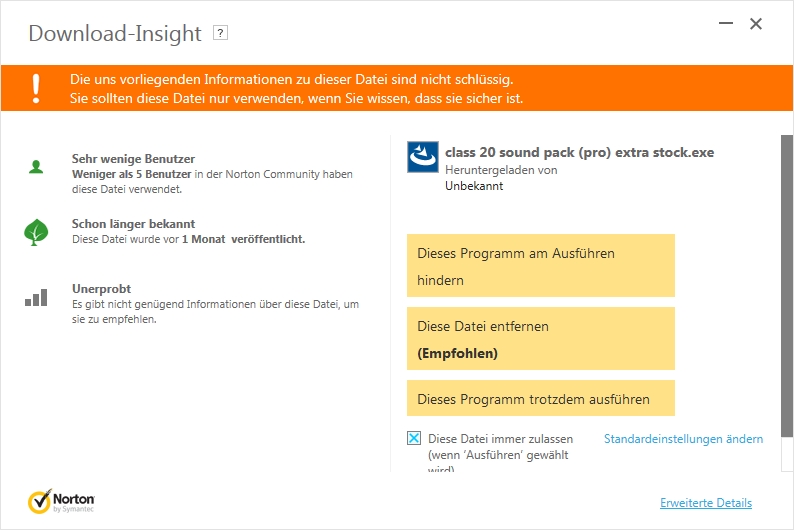Click the 'Schon länger bekannt' heading
794x530 pixels.
133,224
